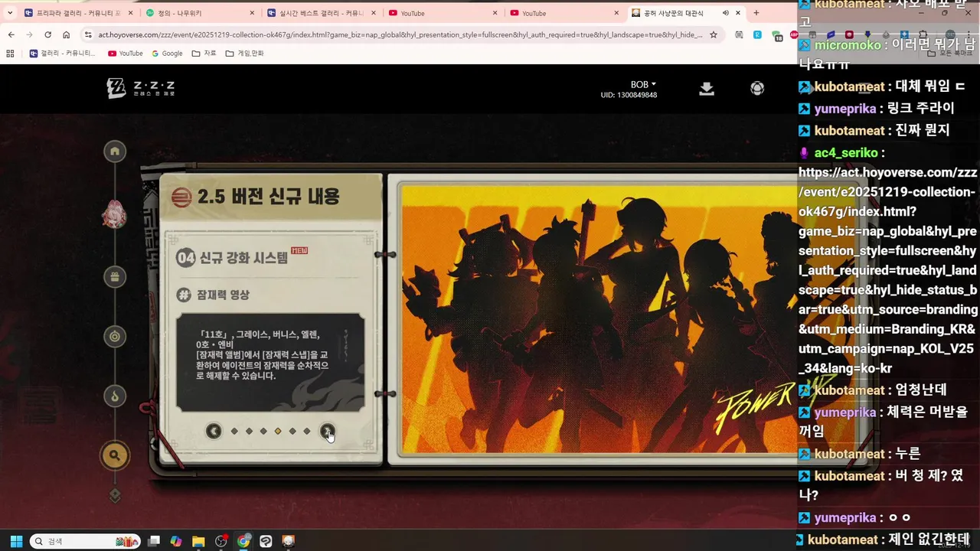980x551 pixels.
Task: Select the highlighted fourth pagination dot
Action: pos(278,432)
